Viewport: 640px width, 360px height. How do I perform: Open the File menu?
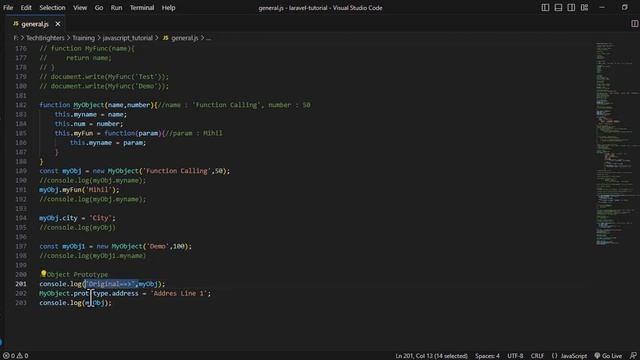(8, 8)
